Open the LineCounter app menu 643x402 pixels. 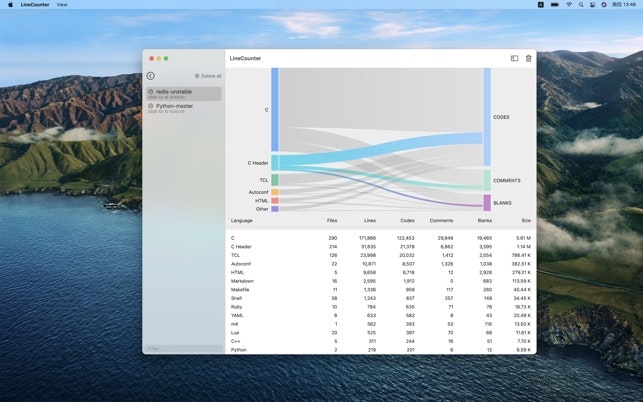point(35,5)
